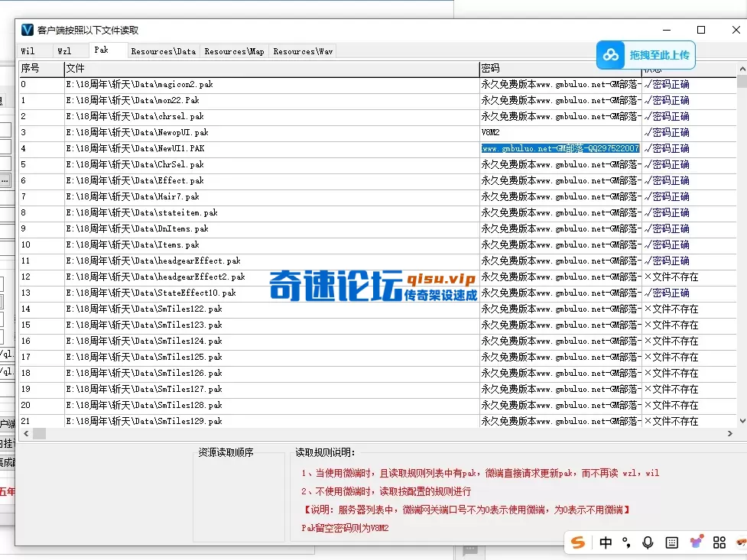Select the row for NewopUI.pak with V8M2 password

point(229,132)
